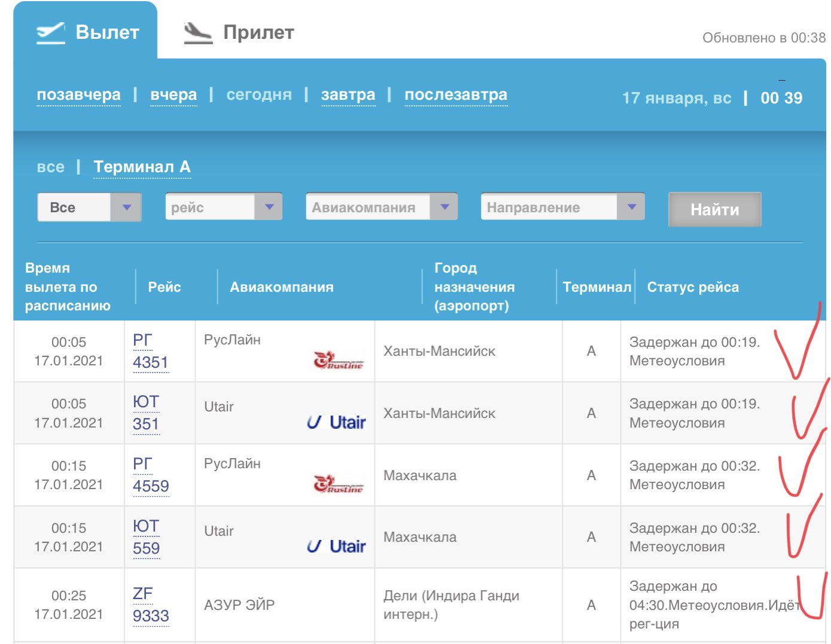
Task: Open flight ЮТ 559 details
Action: pos(146,538)
